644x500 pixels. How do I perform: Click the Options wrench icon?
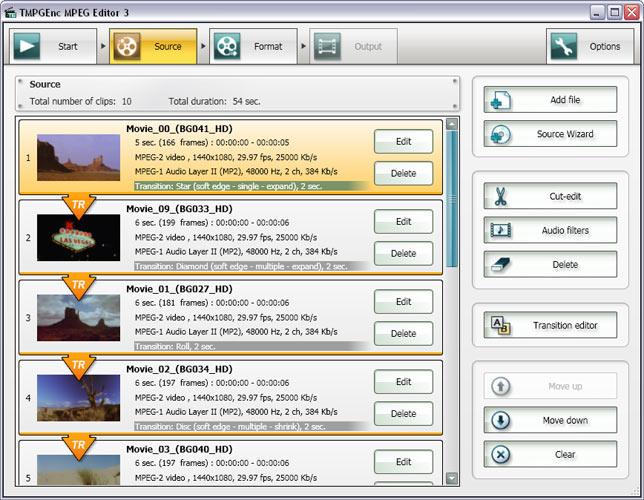click(x=564, y=47)
